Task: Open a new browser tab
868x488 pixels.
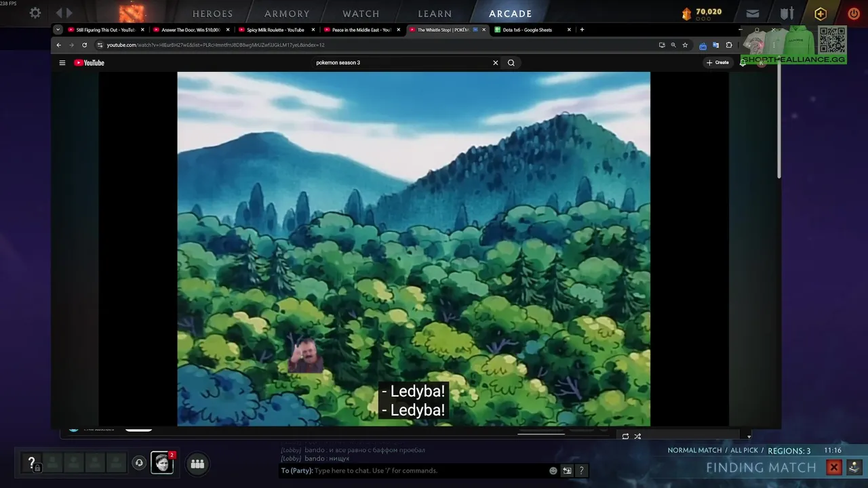Action: (x=582, y=30)
